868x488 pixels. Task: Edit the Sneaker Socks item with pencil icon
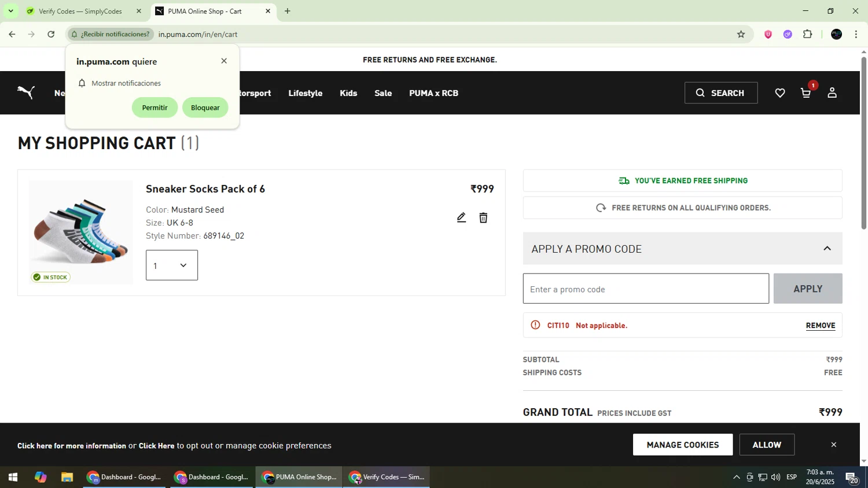coord(461,217)
